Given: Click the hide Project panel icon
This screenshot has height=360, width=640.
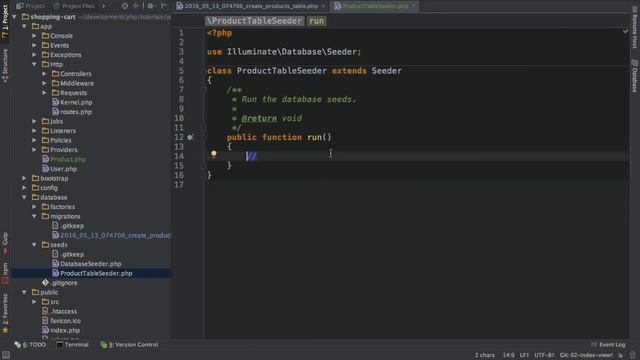Looking at the screenshot, I should pos(164,6).
